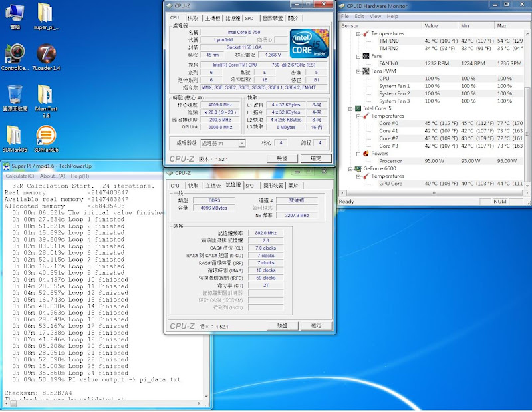Switch to the SPD tab in top CPU-Z
The width and height of the screenshot is (532, 412).
pyautogui.click(x=249, y=18)
